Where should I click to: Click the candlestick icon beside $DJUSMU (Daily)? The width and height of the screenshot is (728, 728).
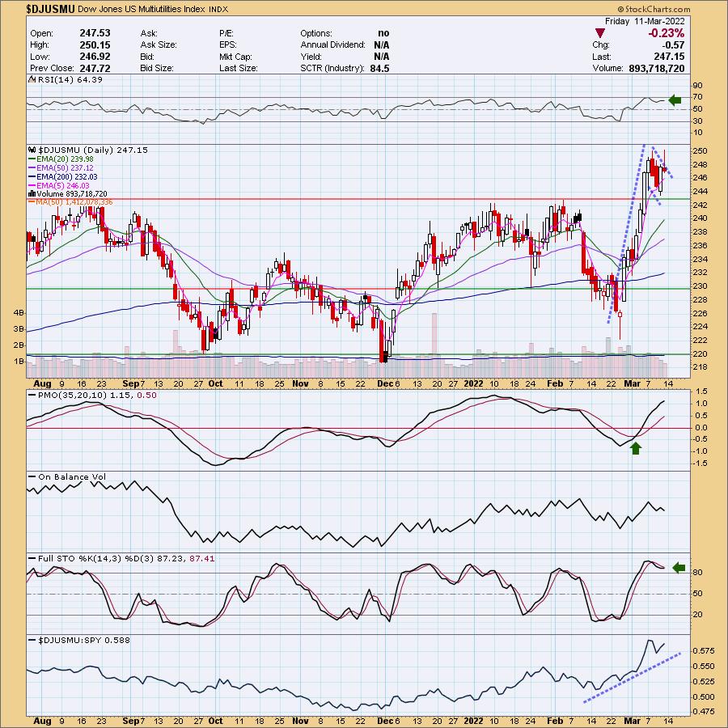(x=32, y=150)
